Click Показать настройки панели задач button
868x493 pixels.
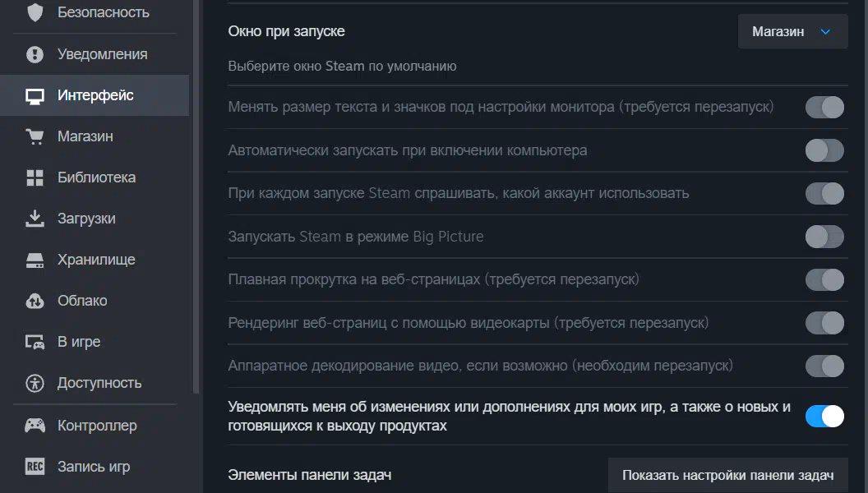[x=727, y=475]
